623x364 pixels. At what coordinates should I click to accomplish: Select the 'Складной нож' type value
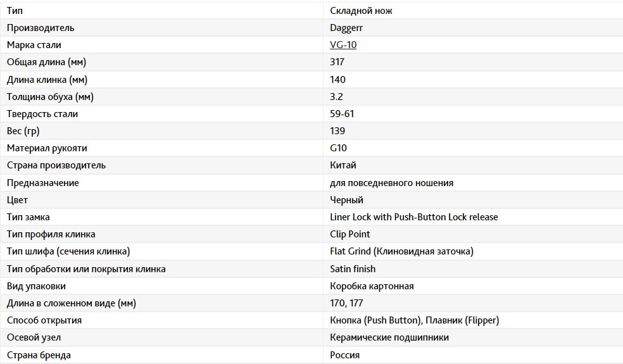click(x=361, y=11)
